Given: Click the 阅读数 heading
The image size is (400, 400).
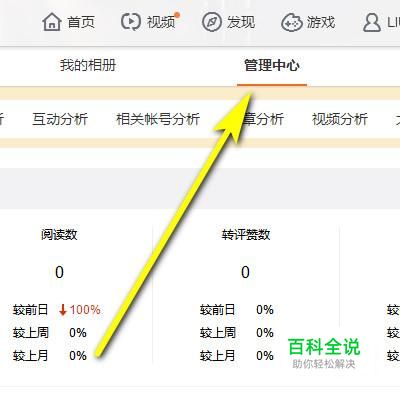Looking at the screenshot, I should [x=59, y=235].
